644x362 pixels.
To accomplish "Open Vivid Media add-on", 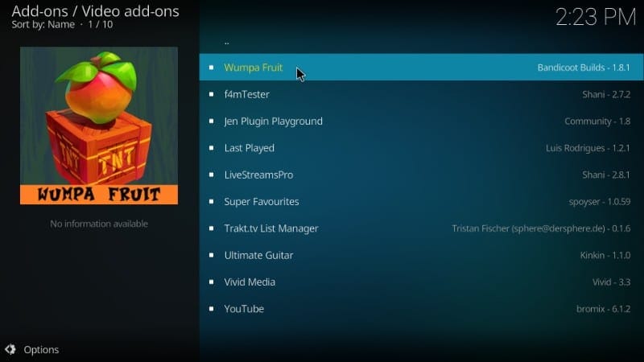I will point(421,282).
